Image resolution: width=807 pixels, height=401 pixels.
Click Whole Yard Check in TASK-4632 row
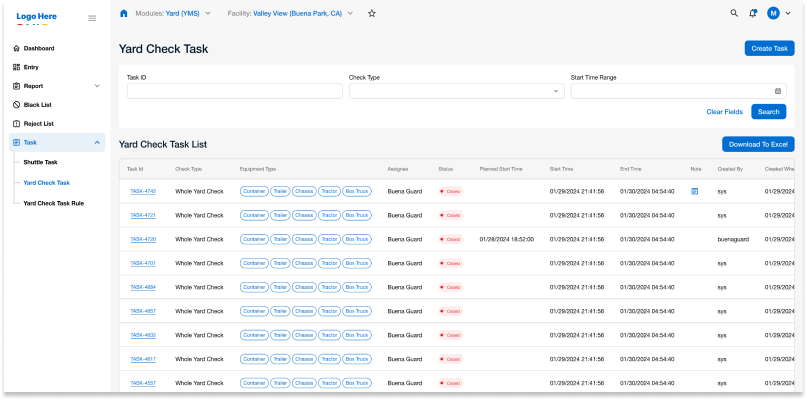point(199,335)
